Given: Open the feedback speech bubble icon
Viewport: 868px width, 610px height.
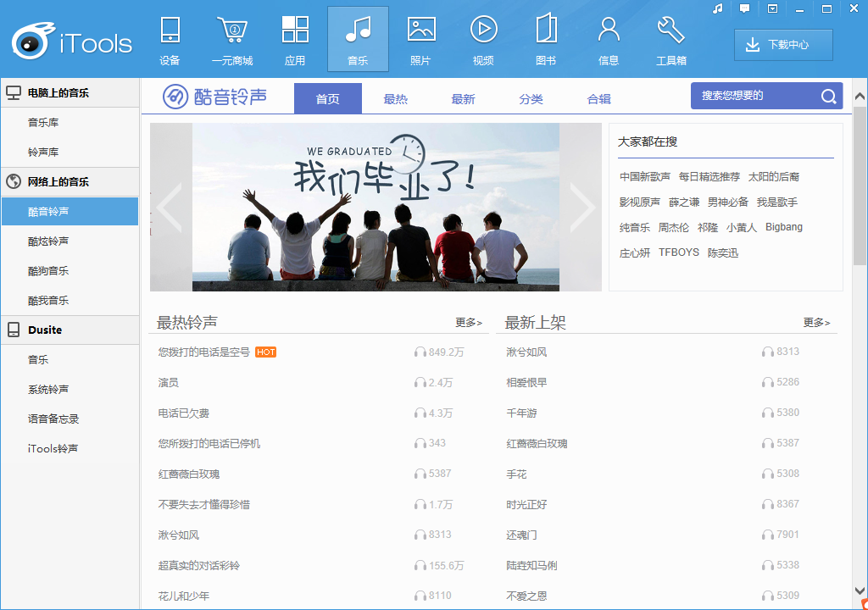Looking at the screenshot, I should pos(744,8).
